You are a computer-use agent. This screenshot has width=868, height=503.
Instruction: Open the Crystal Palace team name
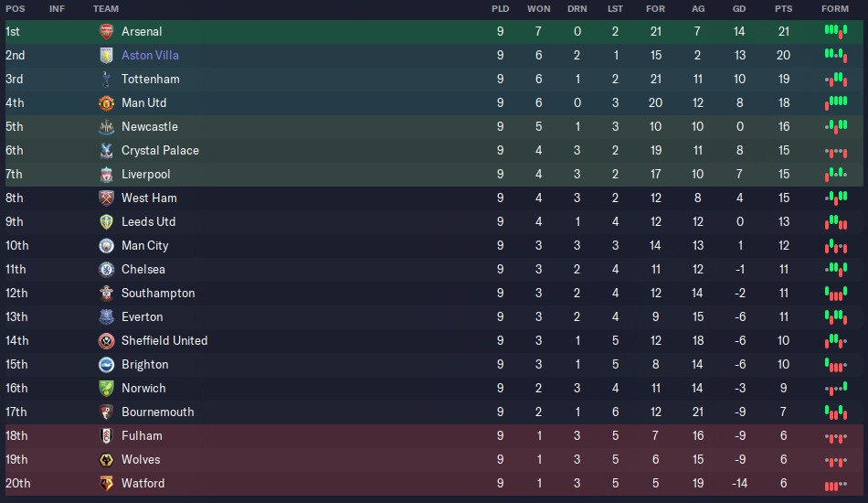click(160, 151)
